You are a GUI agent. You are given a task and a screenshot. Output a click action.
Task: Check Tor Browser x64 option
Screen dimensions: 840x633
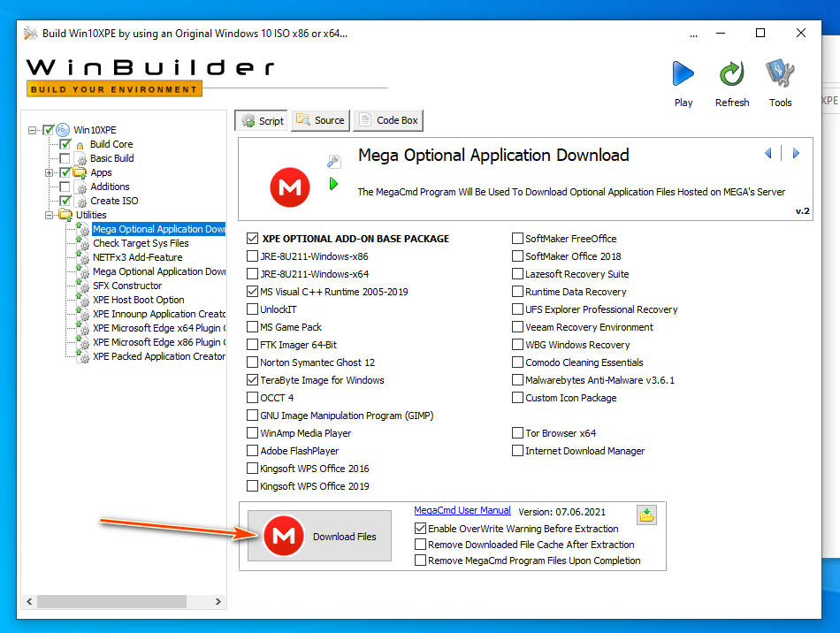(x=517, y=432)
